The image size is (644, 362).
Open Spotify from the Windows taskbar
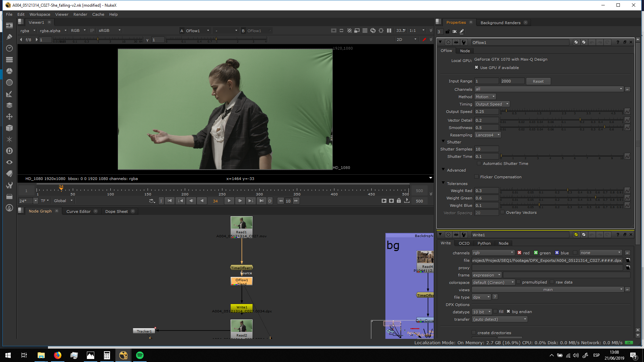coord(140,355)
